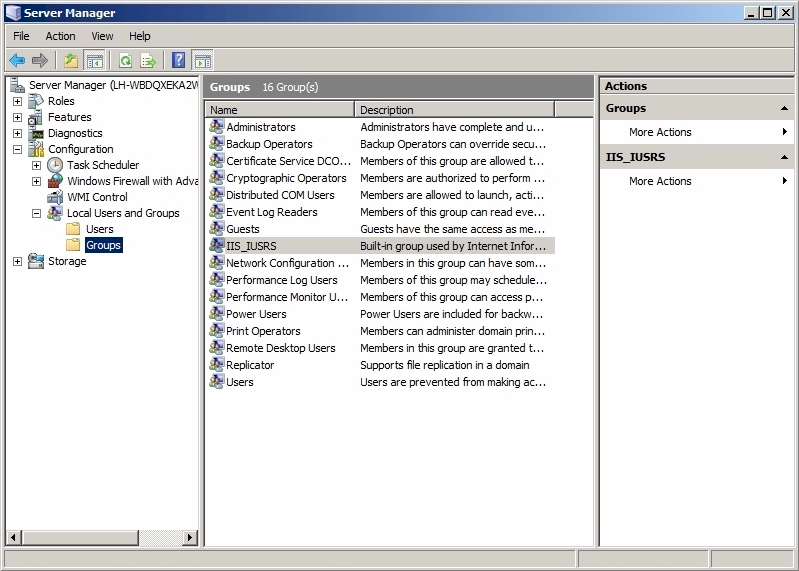Viewport: 799px width, 571px height.
Task: Click right arrow of tree horizontal scrollbar
Action: click(x=190, y=537)
